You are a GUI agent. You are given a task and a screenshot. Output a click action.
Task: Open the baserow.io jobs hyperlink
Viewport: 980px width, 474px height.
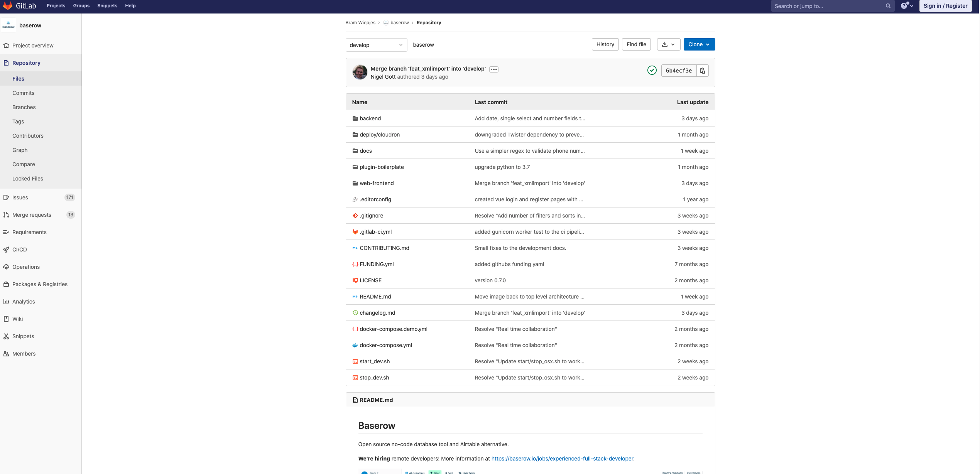562,459
